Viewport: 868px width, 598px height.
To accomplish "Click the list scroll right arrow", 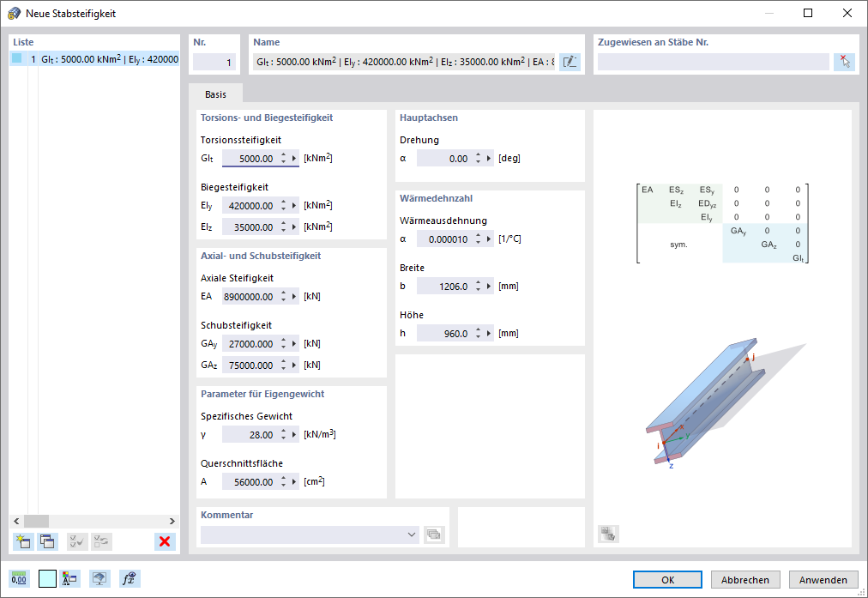I will pyautogui.click(x=172, y=521).
